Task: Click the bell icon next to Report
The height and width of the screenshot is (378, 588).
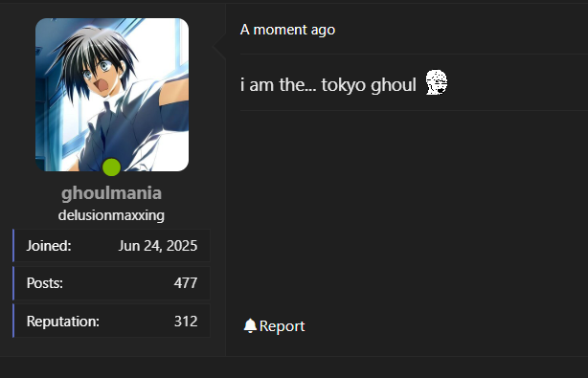Action: point(250,326)
